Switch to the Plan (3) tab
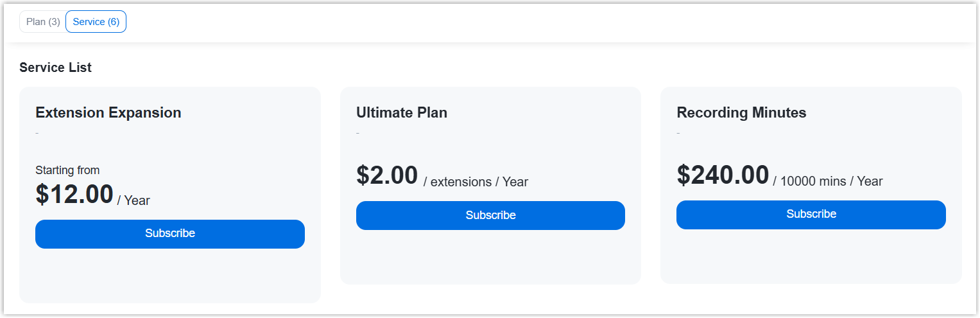This screenshot has width=980, height=318. click(43, 22)
